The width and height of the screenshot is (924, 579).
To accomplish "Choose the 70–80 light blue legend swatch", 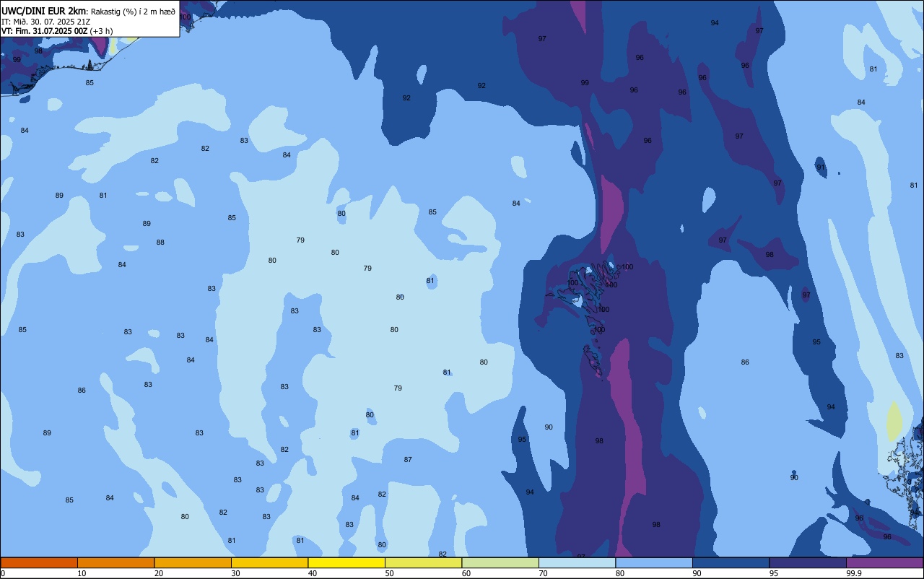I will click(x=577, y=562).
